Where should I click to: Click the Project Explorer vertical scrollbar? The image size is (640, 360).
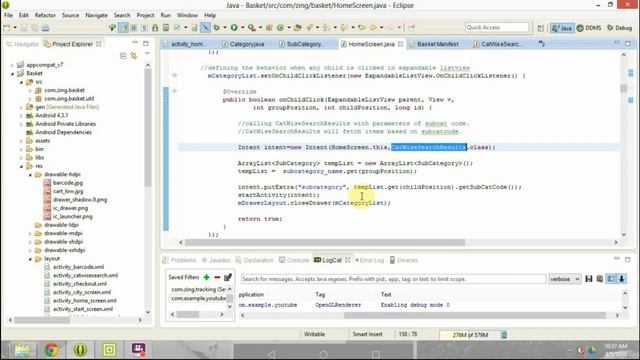[148, 129]
